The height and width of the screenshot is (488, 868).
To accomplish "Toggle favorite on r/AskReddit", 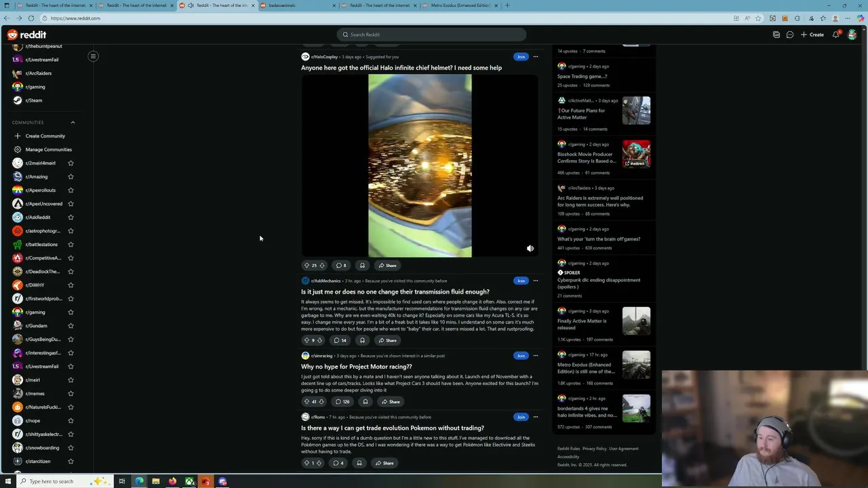I will coord(71,218).
